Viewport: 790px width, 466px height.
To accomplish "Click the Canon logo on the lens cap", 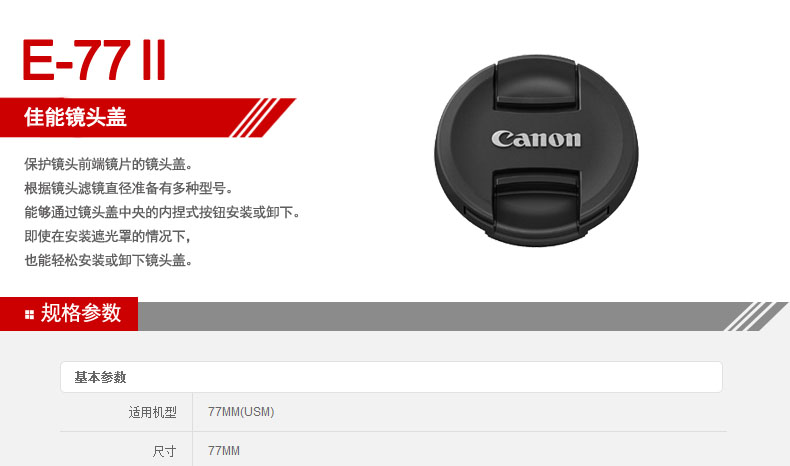I will [536, 139].
